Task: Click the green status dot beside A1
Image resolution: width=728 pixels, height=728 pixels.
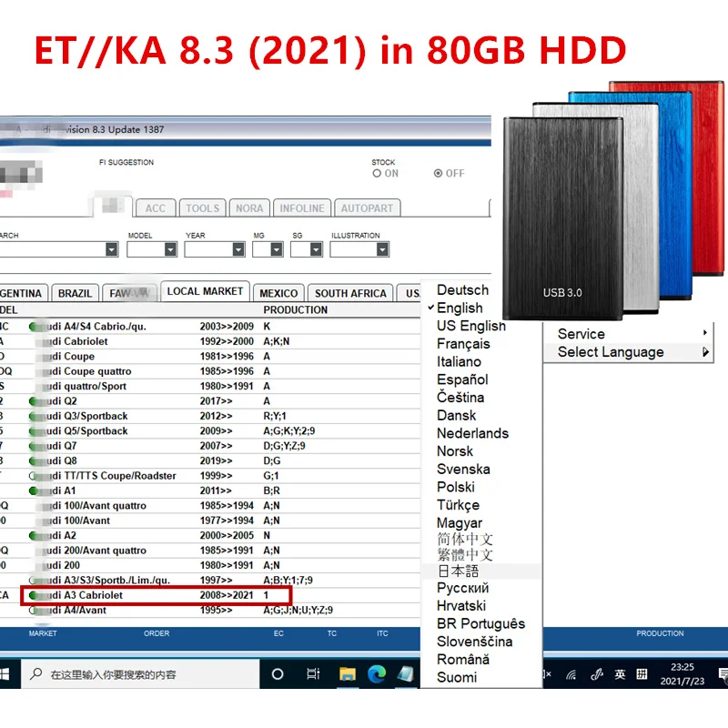Action: (x=33, y=490)
